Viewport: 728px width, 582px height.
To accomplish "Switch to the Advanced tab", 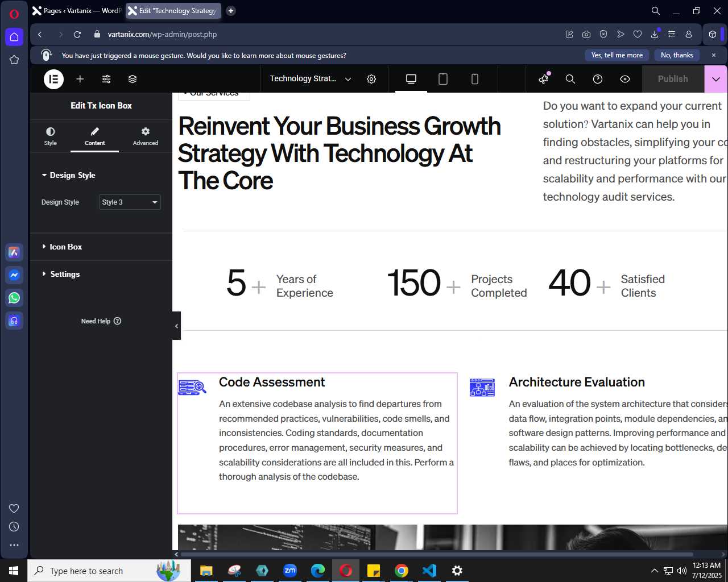I will (x=146, y=136).
